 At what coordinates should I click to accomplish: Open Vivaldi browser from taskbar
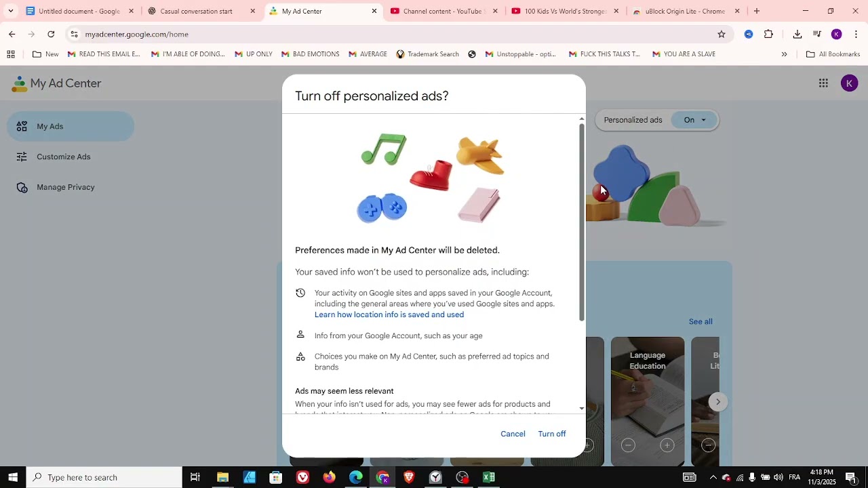click(x=302, y=477)
